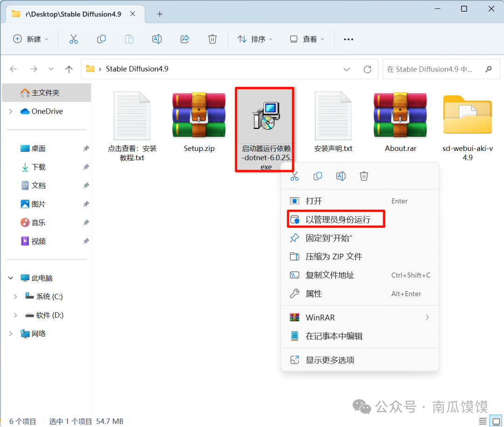The width and height of the screenshot is (504, 427).
Task: Select the Cut icon in the toolbar
Action: [x=73, y=39]
